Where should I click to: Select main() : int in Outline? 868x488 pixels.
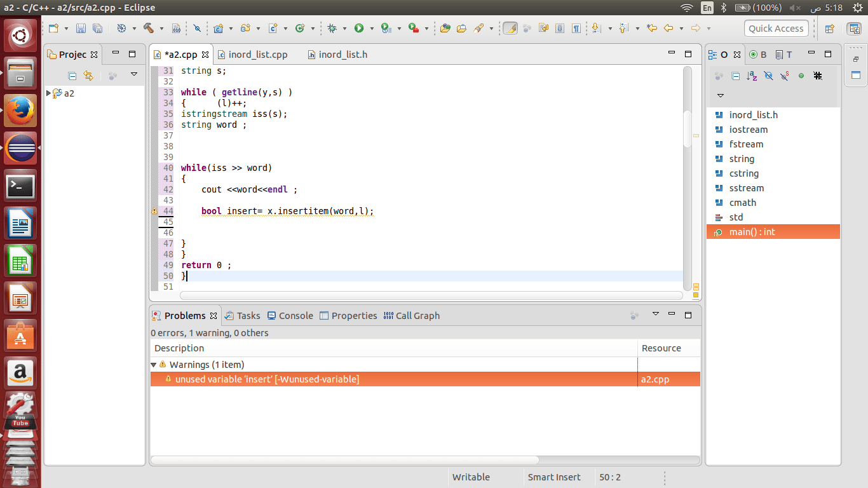pyautogui.click(x=773, y=232)
